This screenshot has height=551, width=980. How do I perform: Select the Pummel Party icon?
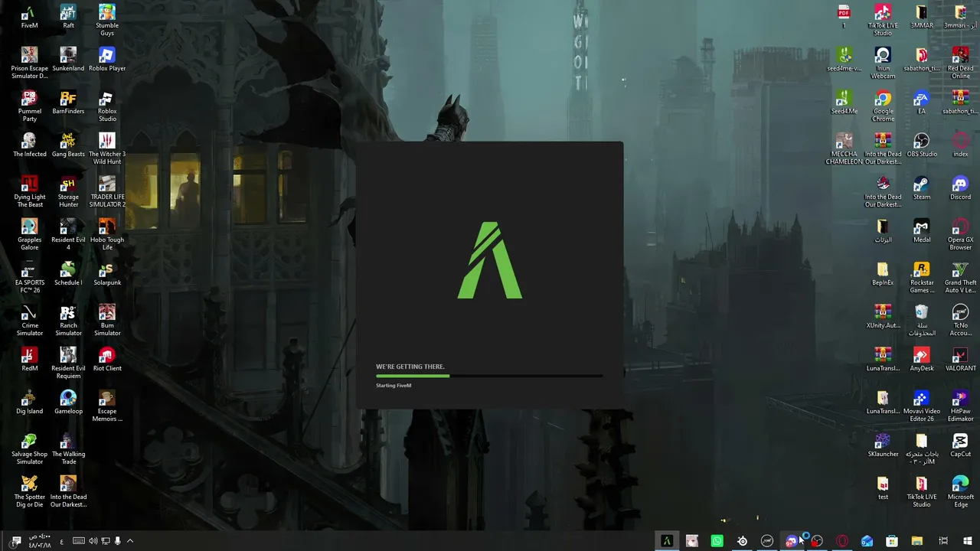click(29, 106)
